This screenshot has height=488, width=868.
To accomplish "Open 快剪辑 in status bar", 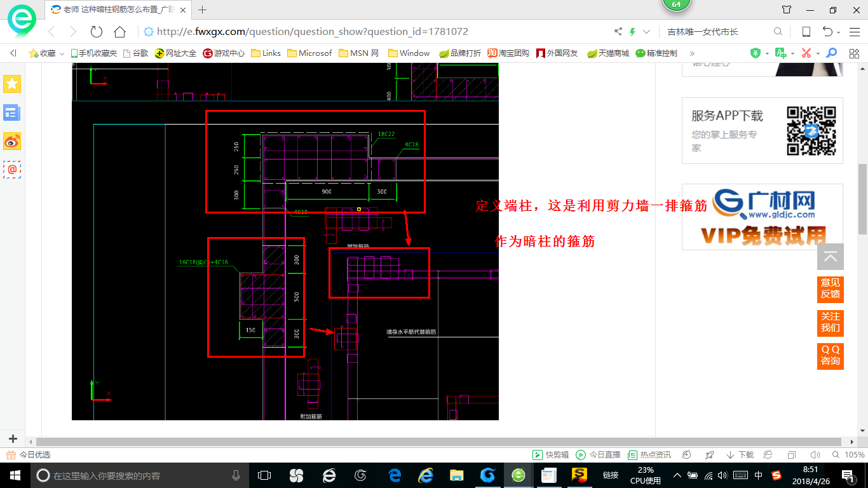I will click(550, 455).
